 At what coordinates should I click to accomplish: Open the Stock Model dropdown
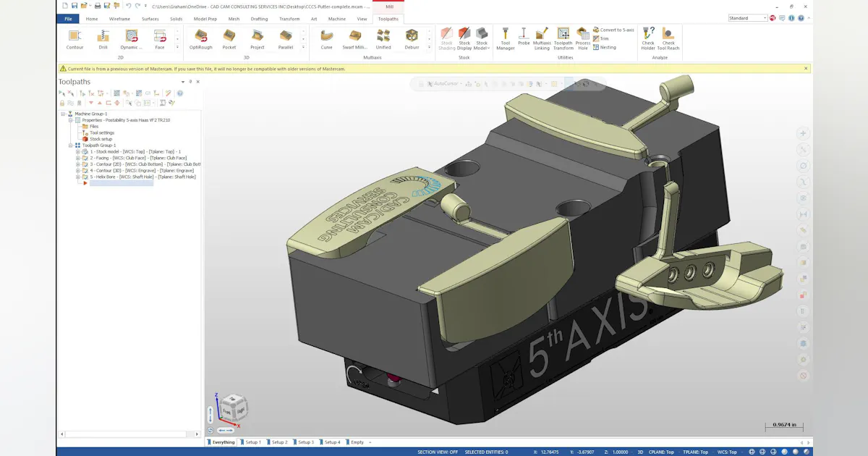coord(482,39)
